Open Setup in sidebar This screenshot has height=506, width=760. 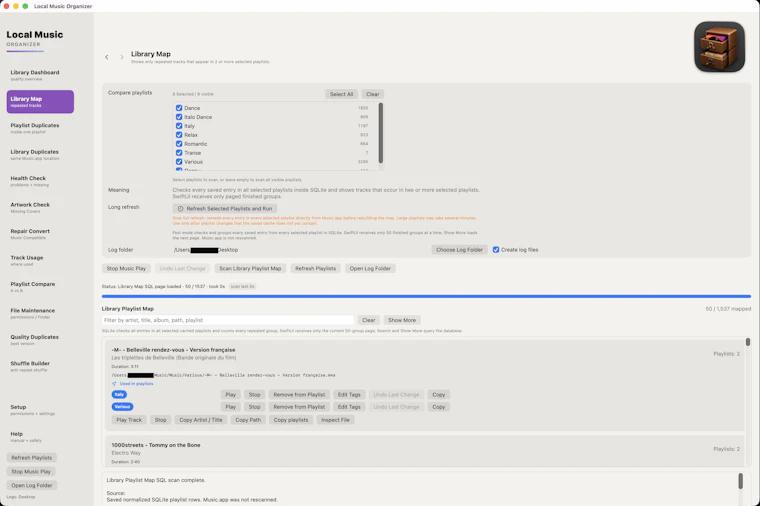(40, 410)
